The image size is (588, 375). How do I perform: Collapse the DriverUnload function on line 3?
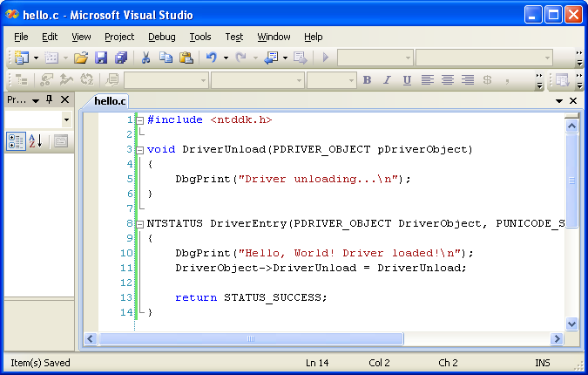tap(139, 150)
